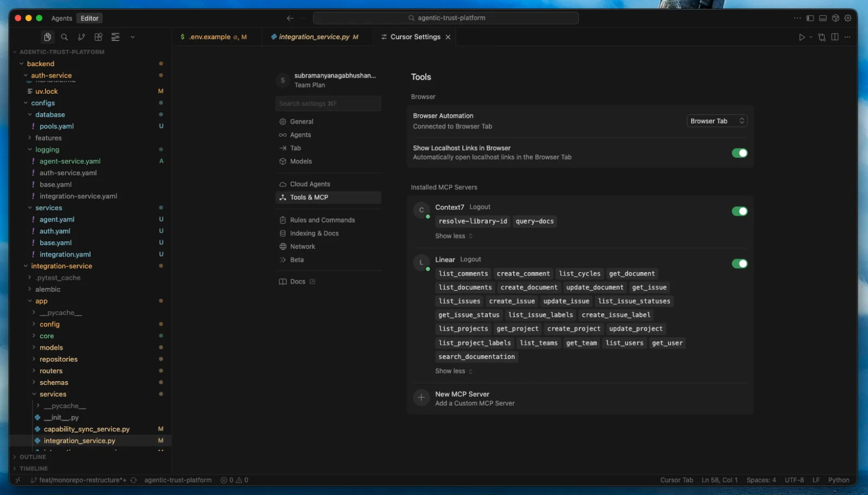Click the split editor icon
868x495 pixels.
pos(835,37)
